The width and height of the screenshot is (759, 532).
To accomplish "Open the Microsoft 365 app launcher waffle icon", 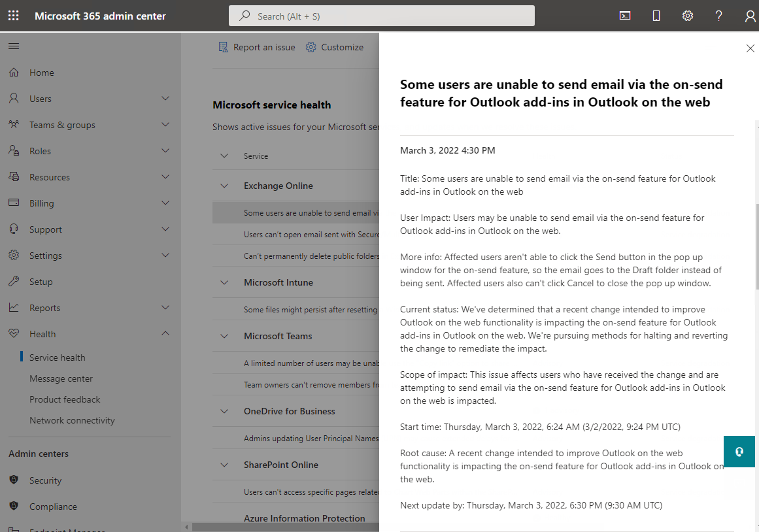I will [x=13, y=15].
